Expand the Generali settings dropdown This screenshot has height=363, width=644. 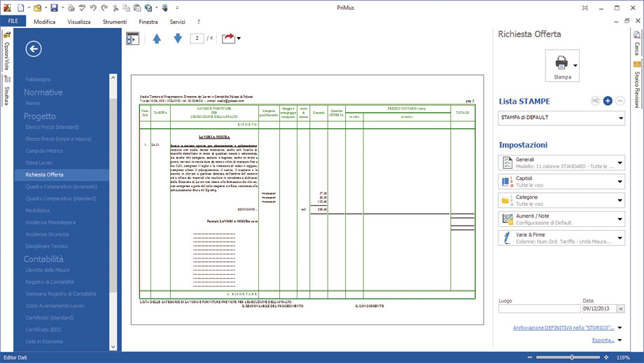pos(561,163)
